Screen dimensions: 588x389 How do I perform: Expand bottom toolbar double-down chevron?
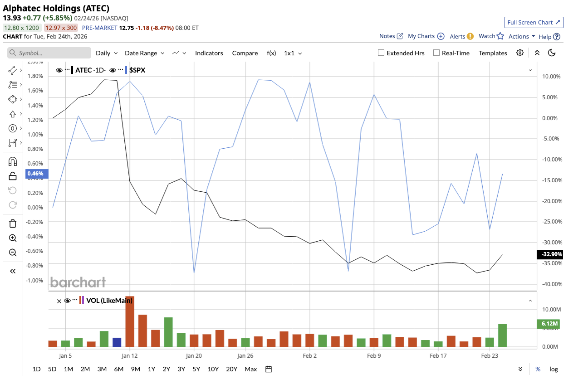520,369
